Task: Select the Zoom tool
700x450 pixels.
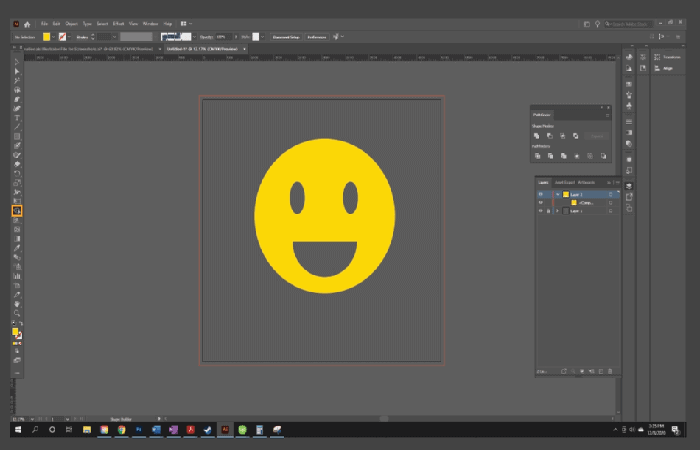Action: click(17, 313)
